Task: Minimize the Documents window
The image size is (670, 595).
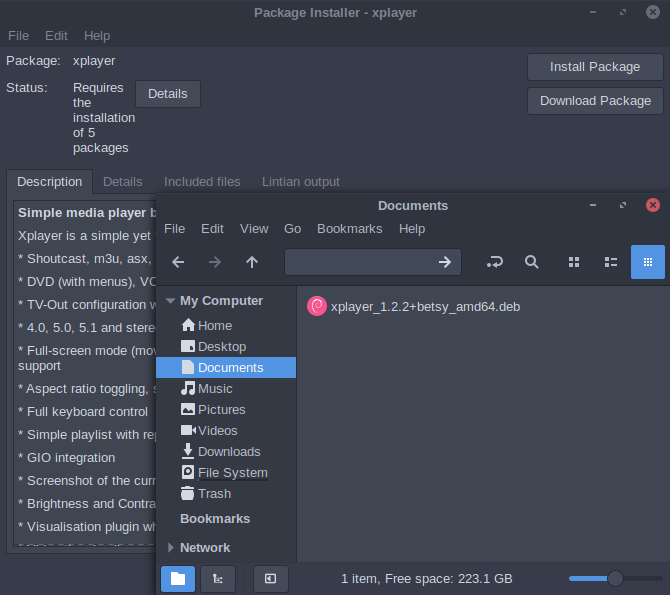Action: [x=593, y=205]
